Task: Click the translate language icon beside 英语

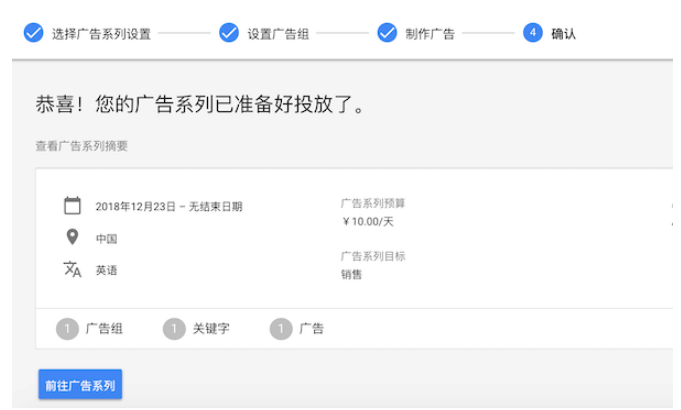Action: tap(72, 269)
